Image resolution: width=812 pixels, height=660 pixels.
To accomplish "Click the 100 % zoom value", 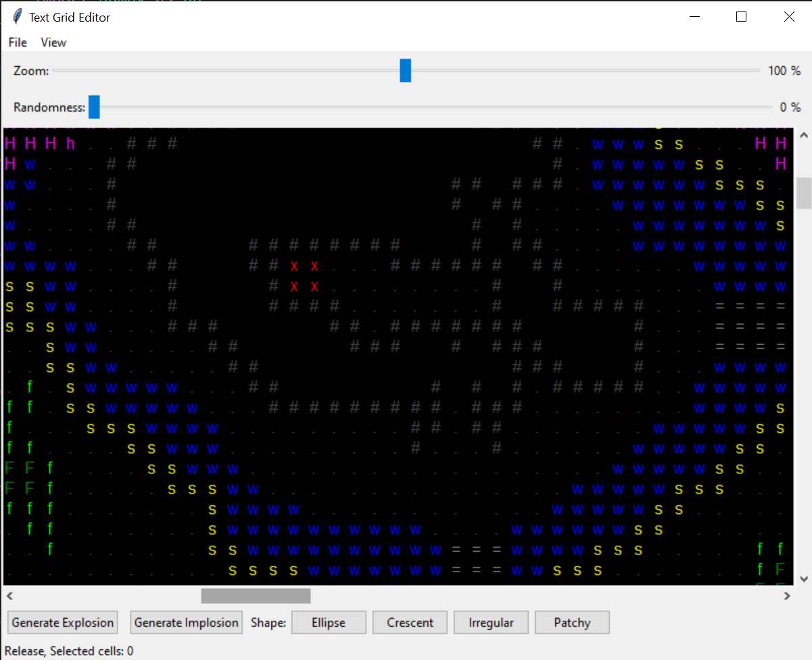I will pos(784,70).
